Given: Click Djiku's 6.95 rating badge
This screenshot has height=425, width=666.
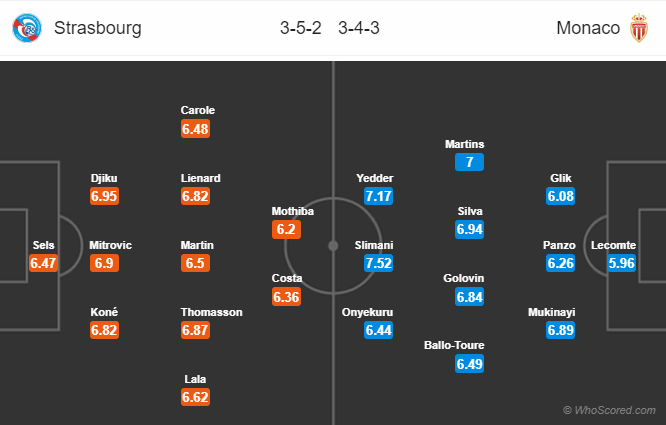Looking at the screenshot, I should [x=104, y=196].
